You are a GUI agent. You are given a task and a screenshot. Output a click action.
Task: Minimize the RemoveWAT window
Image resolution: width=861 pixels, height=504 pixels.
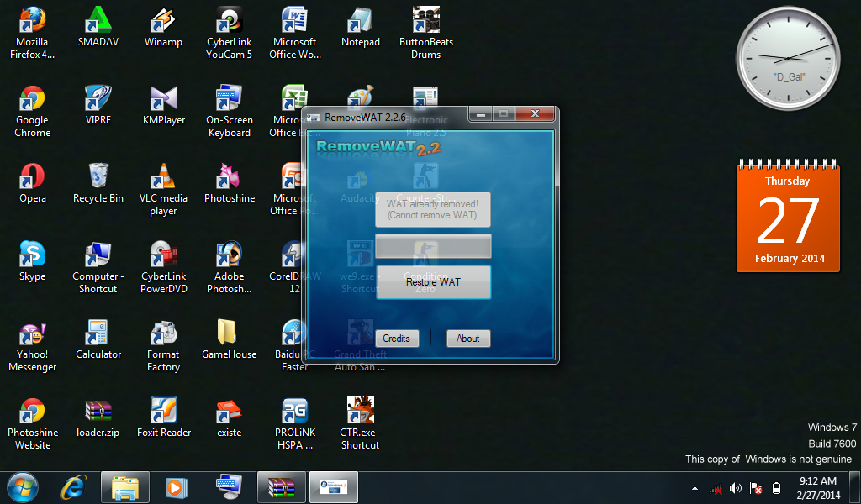481,113
